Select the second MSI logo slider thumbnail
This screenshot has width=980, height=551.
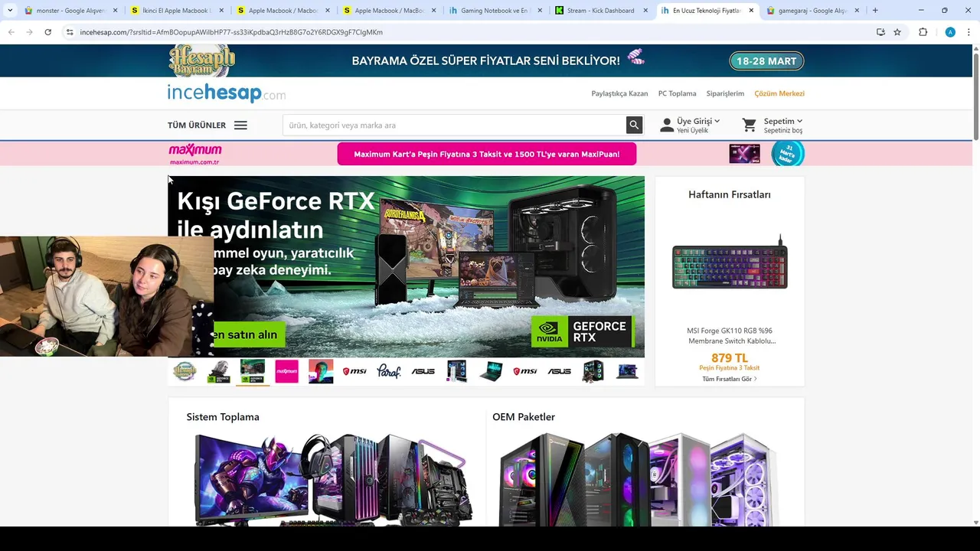[x=525, y=371]
